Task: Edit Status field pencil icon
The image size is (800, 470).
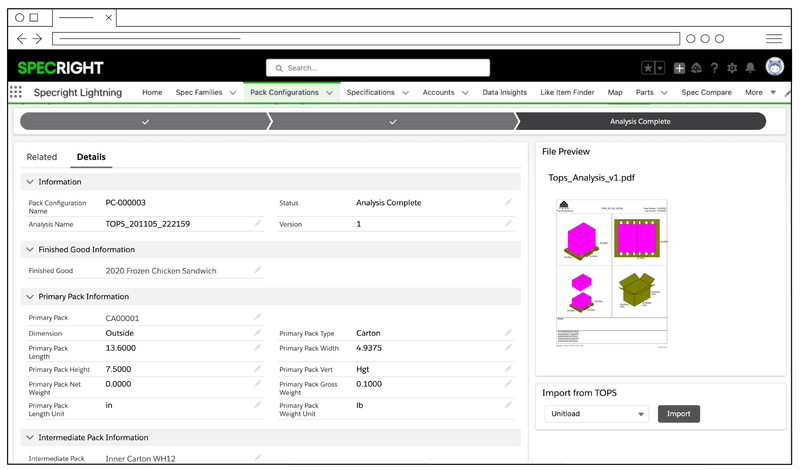Action: tap(508, 202)
